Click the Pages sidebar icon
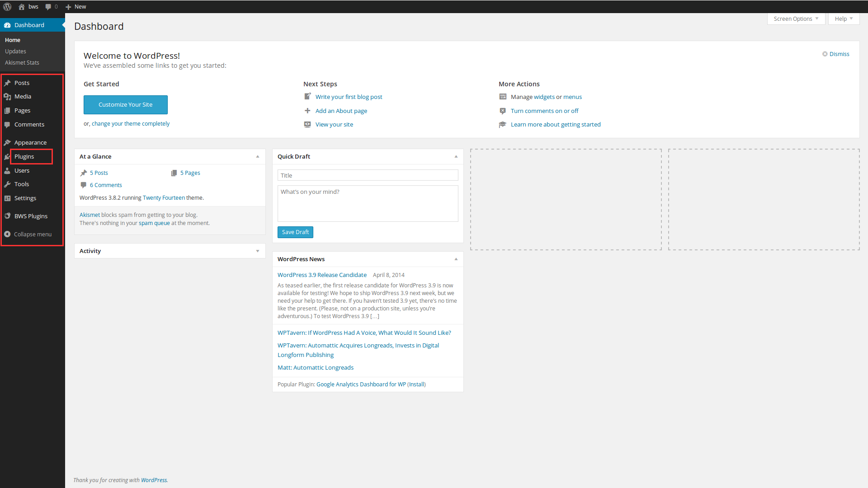 point(8,110)
